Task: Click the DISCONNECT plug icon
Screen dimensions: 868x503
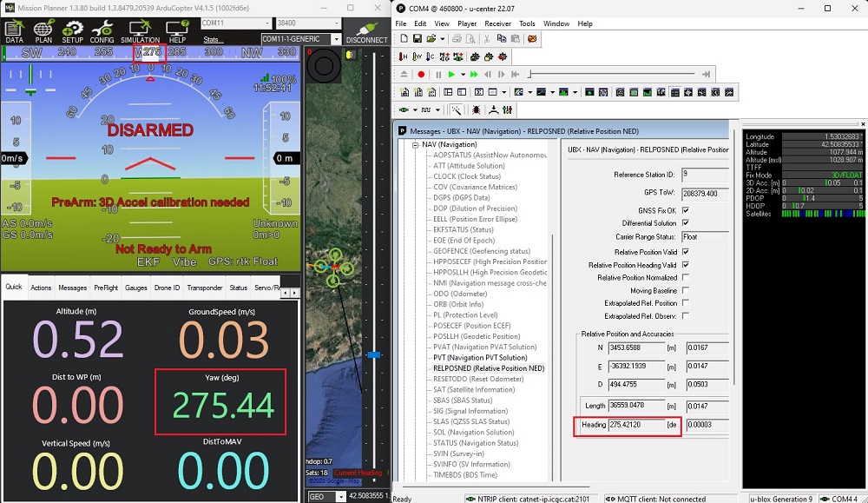Action: pyautogui.click(x=366, y=30)
